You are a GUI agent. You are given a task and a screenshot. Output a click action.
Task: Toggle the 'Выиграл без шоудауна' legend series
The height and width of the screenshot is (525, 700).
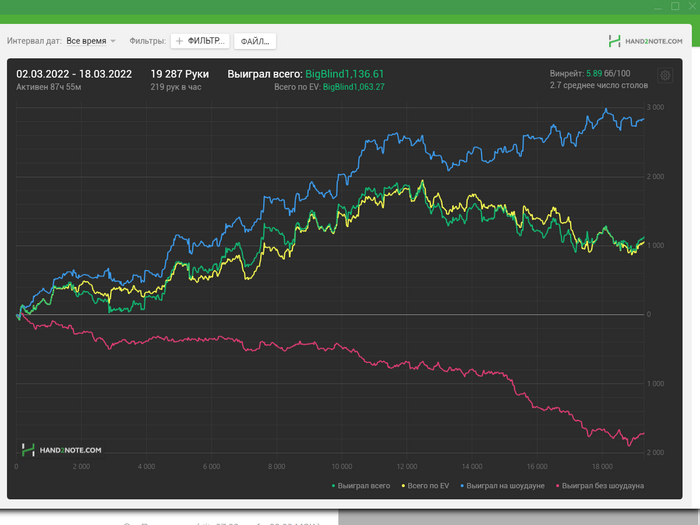pos(600,486)
